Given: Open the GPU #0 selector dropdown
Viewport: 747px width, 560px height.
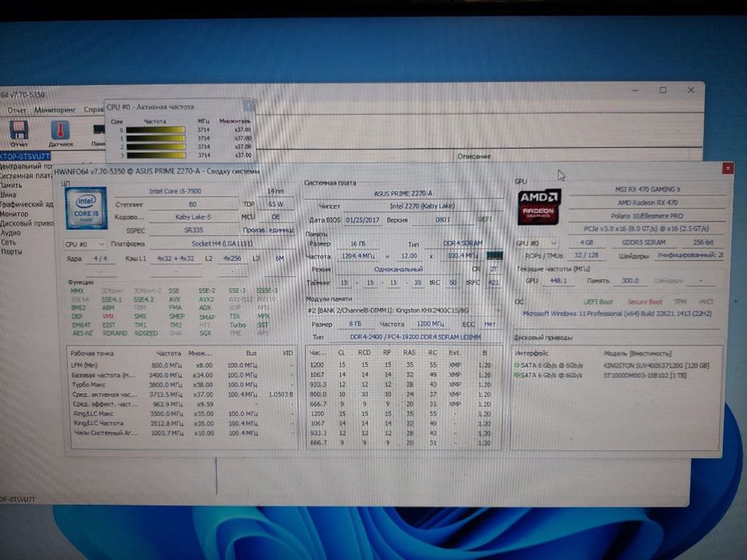Looking at the screenshot, I should 536,243.
